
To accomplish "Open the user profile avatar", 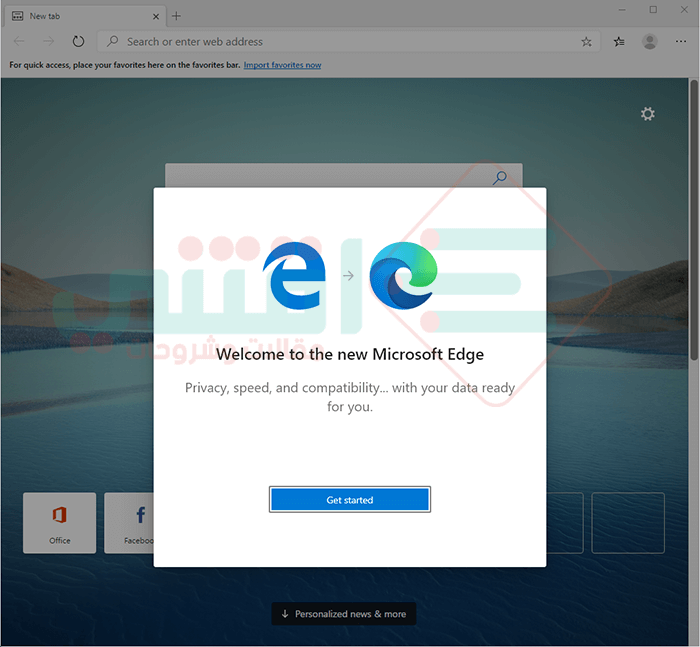I will (650, 42).
